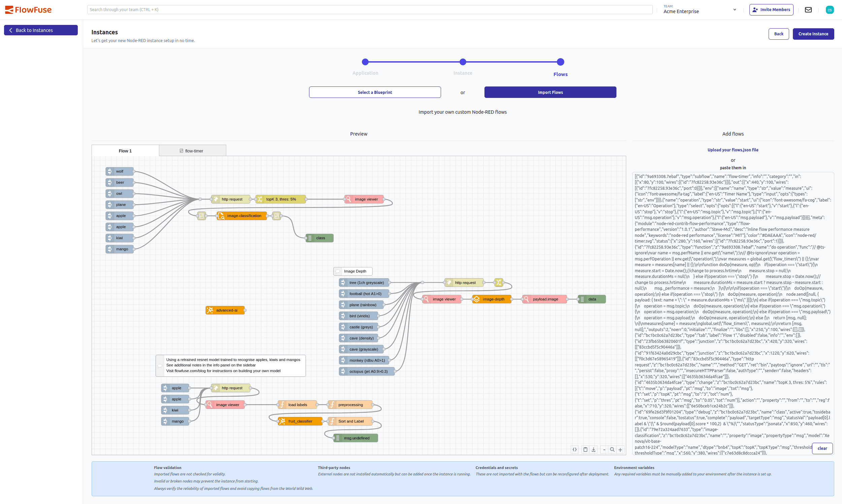Click the FlowFuse logo
842x504 pixels.
[29, 9]
